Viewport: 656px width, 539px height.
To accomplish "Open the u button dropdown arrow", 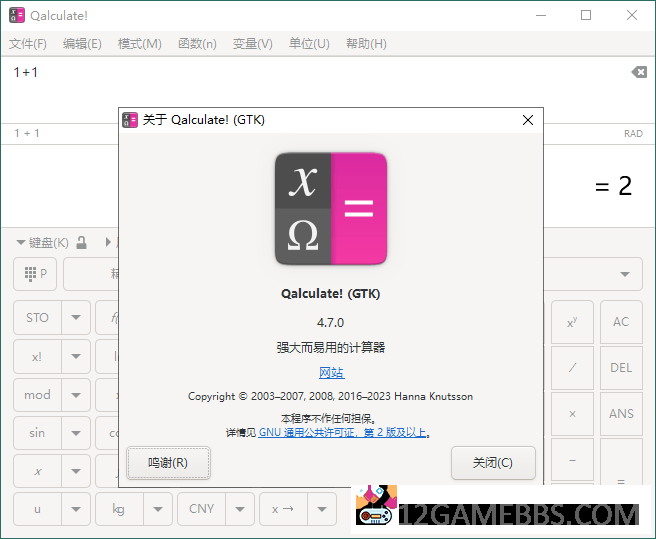I will 76,509.
